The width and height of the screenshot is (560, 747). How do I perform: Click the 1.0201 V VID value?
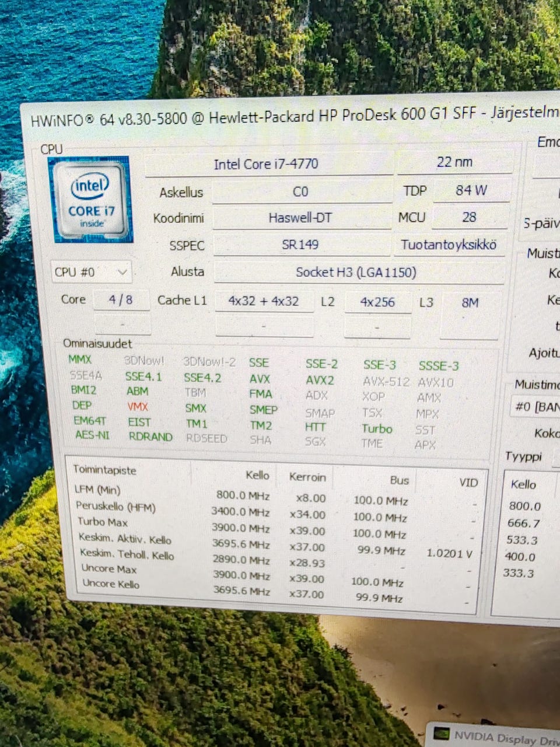point(449,553)
